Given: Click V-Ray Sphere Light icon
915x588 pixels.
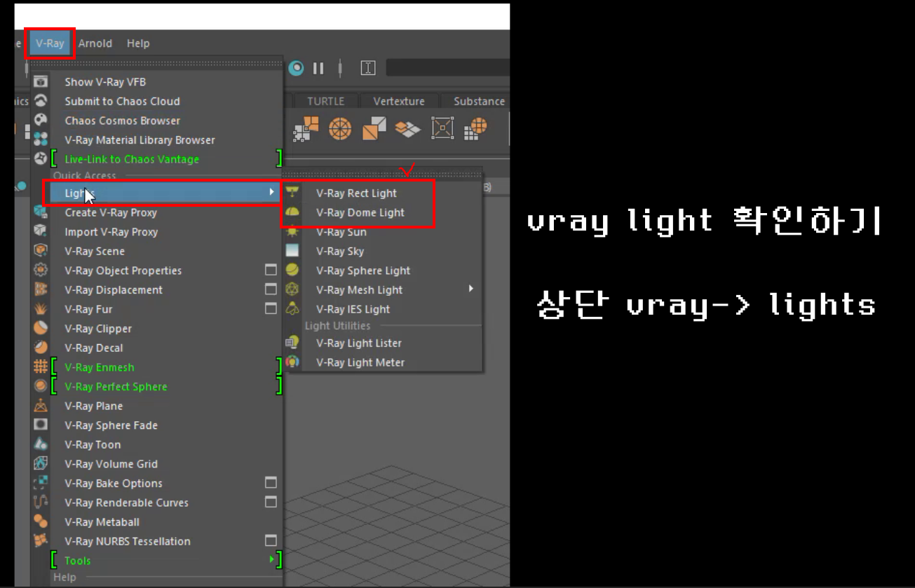Looking at the screenshot, I should (292, 270).
